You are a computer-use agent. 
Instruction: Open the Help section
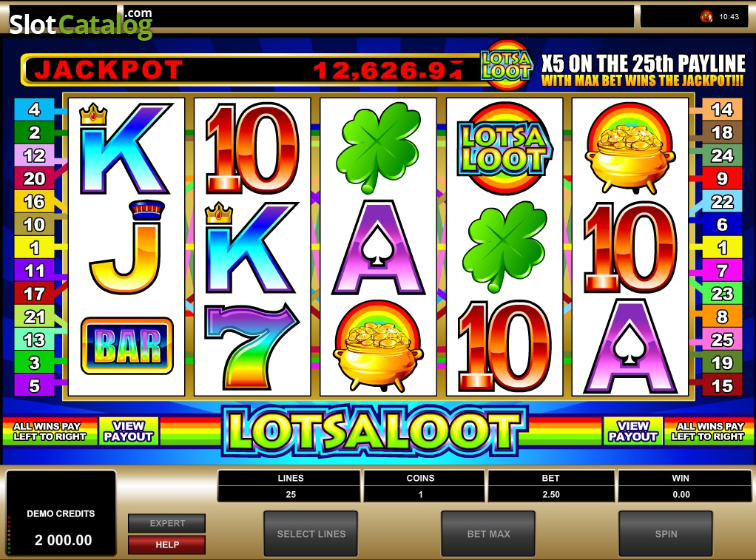pos(167,544)
